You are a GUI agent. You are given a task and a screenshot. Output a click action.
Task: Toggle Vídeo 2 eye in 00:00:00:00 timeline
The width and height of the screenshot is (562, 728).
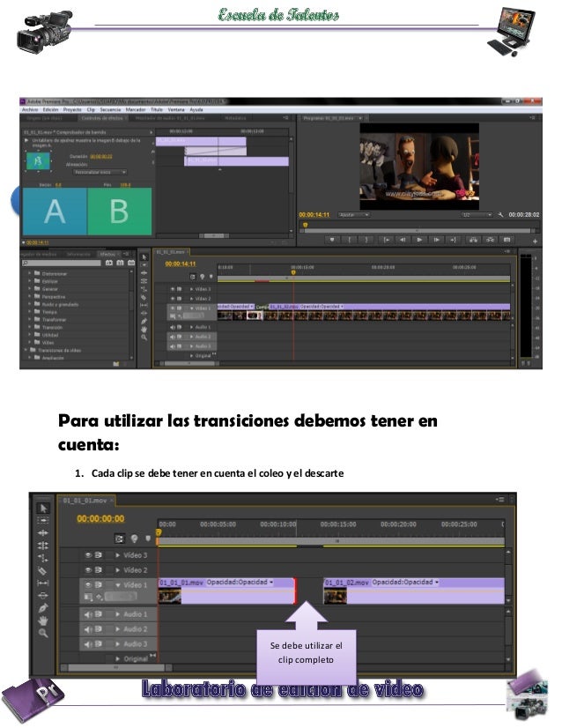pyautogui.click(x=88, y=569)
